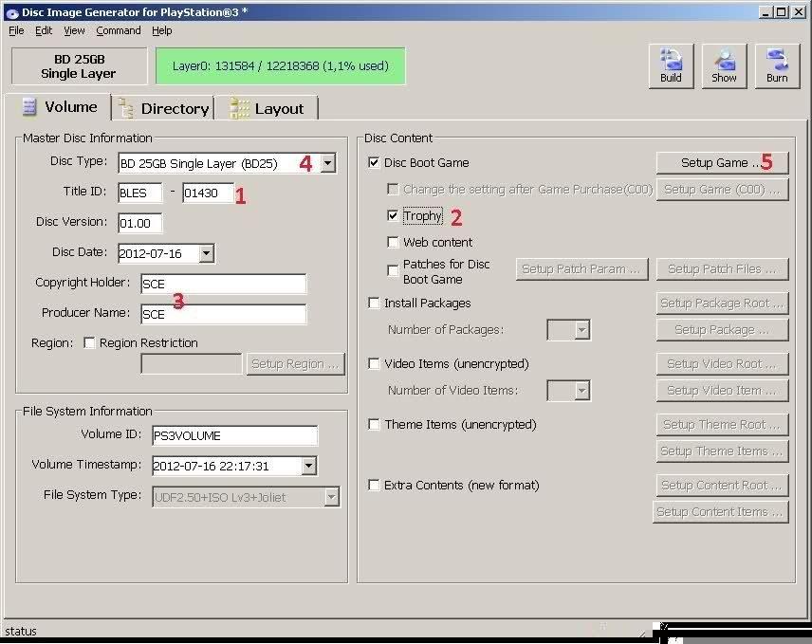
Task: Check the Region Restriction checkbox
Action: [x=89, y=342]
